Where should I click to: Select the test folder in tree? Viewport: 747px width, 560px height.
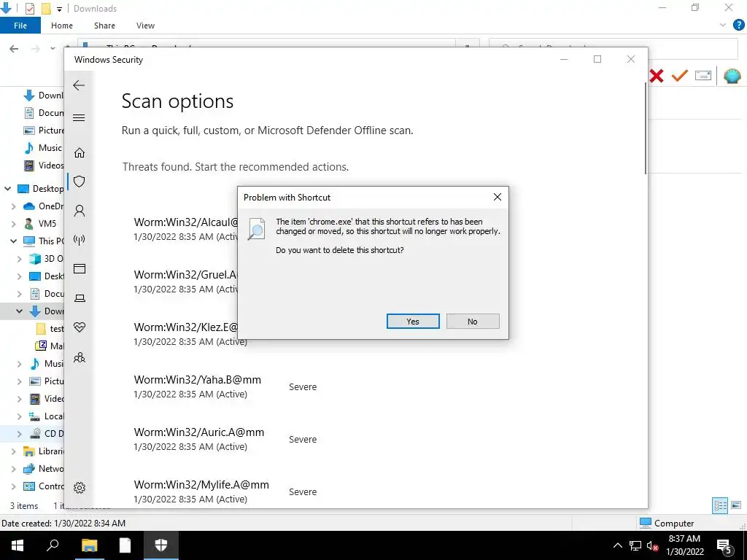pyautogui.click(x=50, y=329)
